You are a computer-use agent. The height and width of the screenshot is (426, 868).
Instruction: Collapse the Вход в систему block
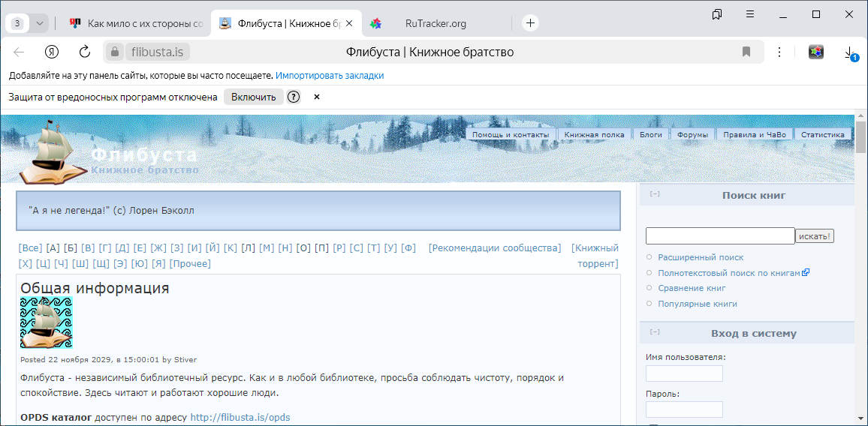tap(655, 332)
